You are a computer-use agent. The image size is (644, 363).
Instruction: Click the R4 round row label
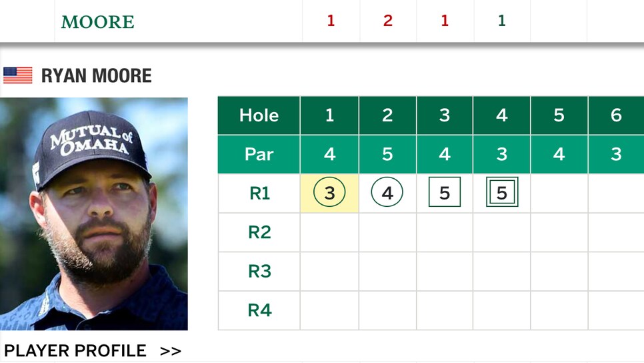click(x=259, y=310)
